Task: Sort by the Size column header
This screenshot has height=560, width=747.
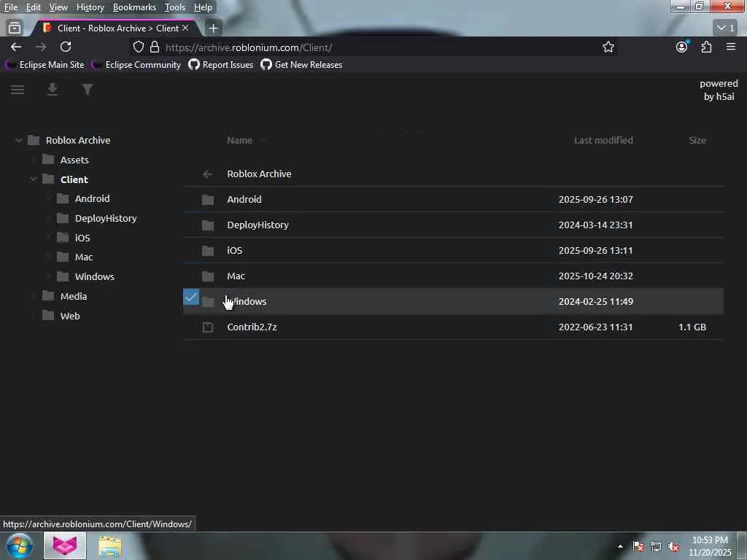Action: (697, 140)
